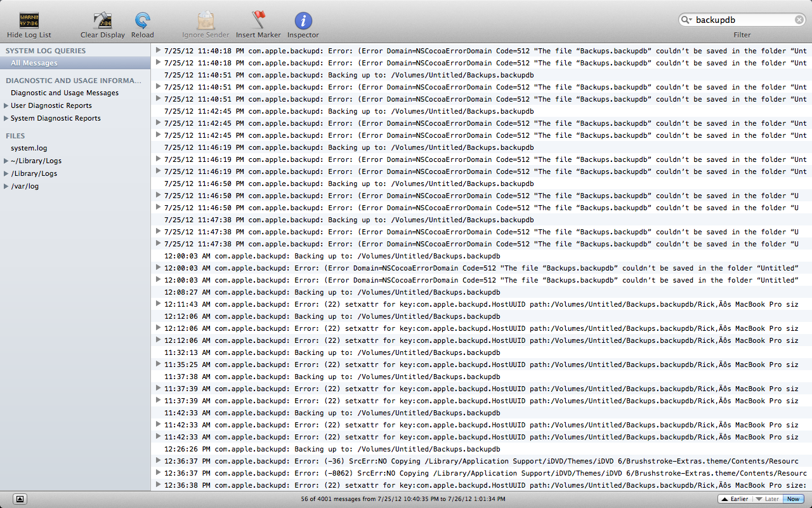
Task: Jump to earlier messages
Action: point(735,499)
